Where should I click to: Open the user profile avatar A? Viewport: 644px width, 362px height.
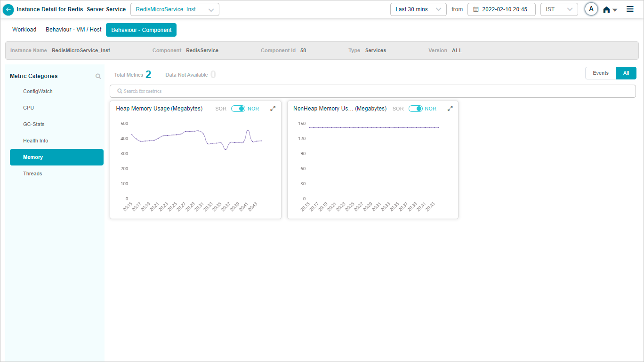591,9
